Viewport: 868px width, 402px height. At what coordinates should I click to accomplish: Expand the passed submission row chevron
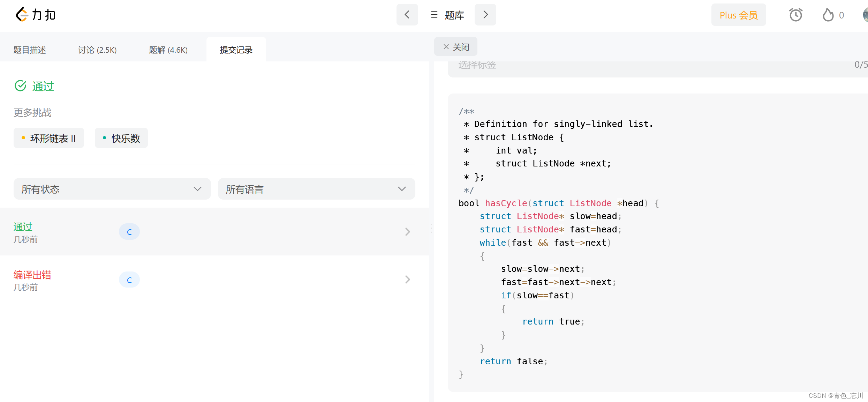pyautogui.click(x=407, y=232)
